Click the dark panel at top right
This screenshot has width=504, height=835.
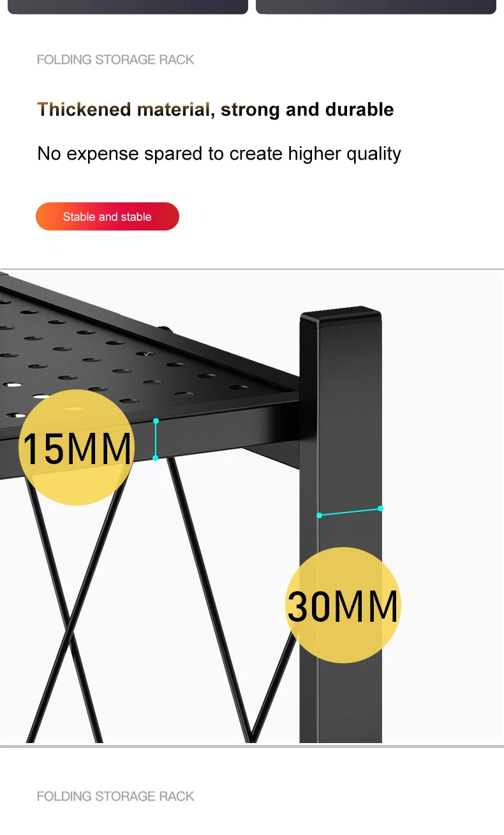pyautogui.click(x=376, y=6)
